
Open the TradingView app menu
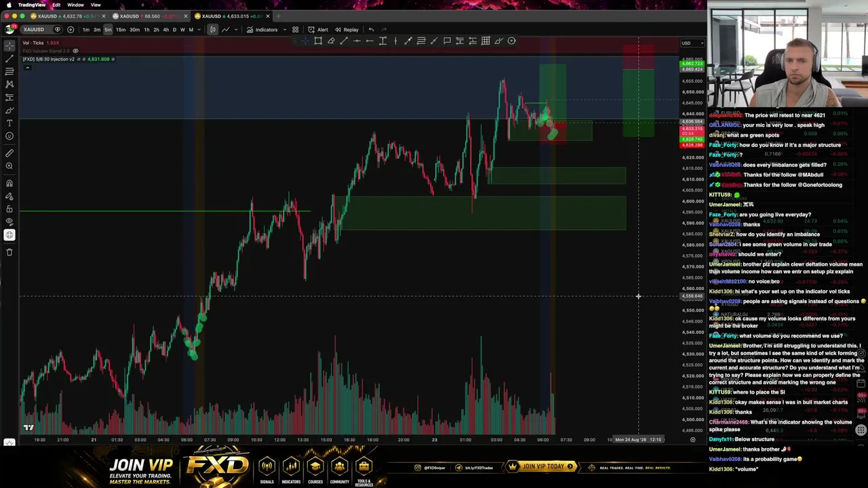pyautogui.click(x=32, y=5)
